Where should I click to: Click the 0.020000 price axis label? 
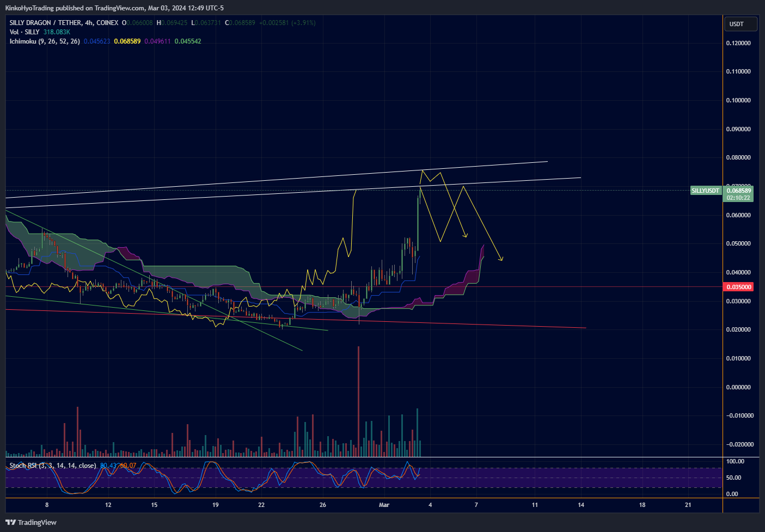[x=738, y=329]
